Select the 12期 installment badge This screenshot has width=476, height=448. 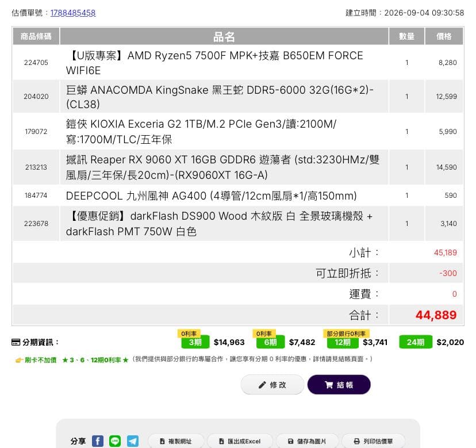click(343, 342)
